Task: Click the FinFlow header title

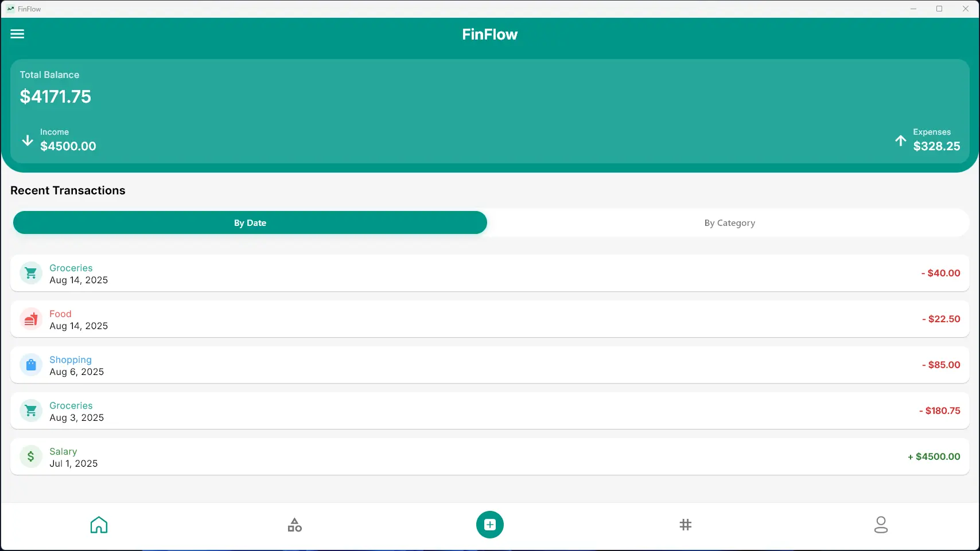Action: click(490, 34)
